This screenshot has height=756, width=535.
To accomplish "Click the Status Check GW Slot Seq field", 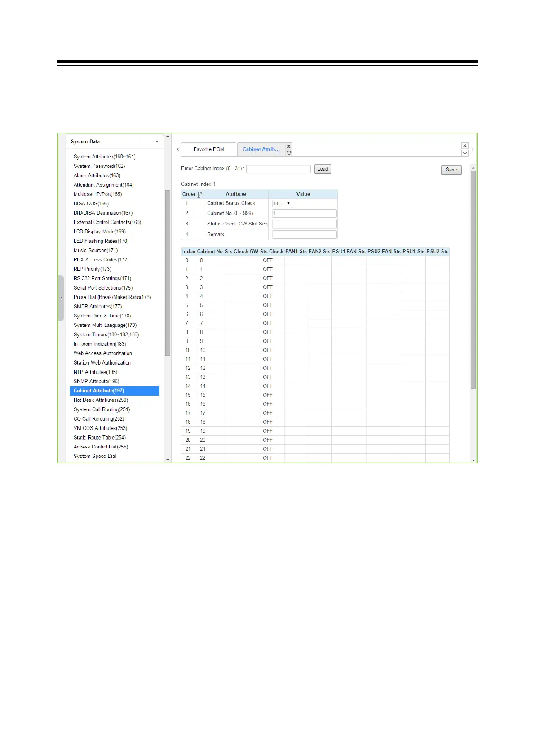I will (304, 224).
